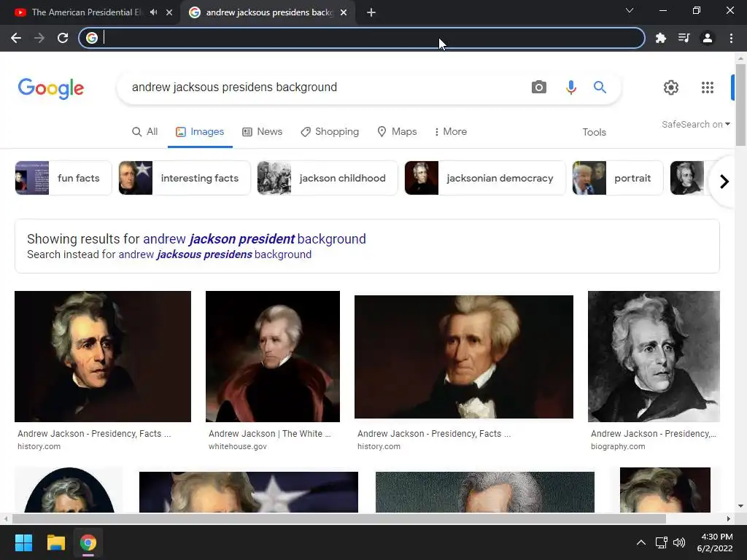Open the network status tray icon
Image resolution: width=747 pixels, height=560 pixels.
pyautogui.click(x=661, y=542)
